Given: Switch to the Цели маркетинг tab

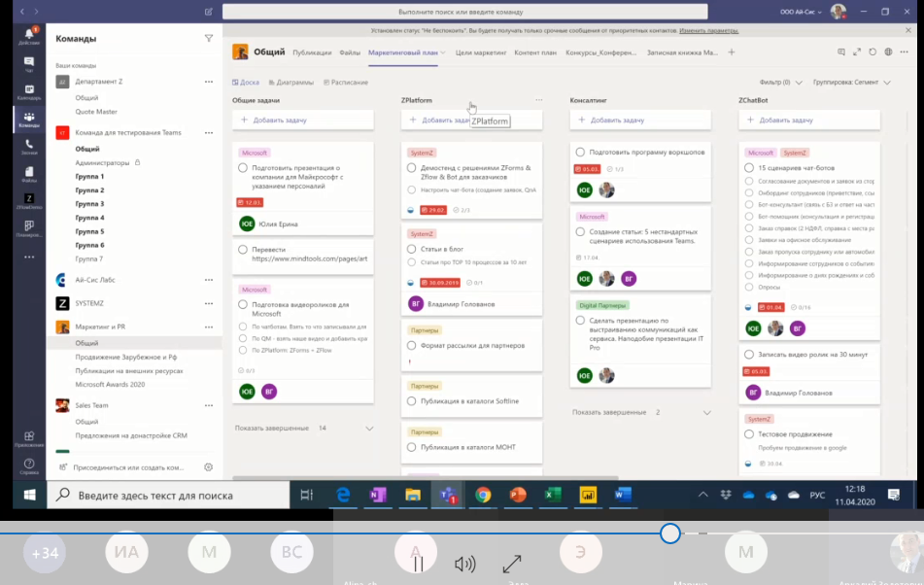Looking at the screenshot, I should coord(481,52).
